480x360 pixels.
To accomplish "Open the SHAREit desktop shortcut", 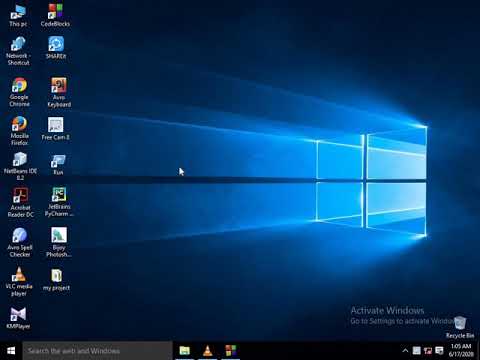I will 56,48.
